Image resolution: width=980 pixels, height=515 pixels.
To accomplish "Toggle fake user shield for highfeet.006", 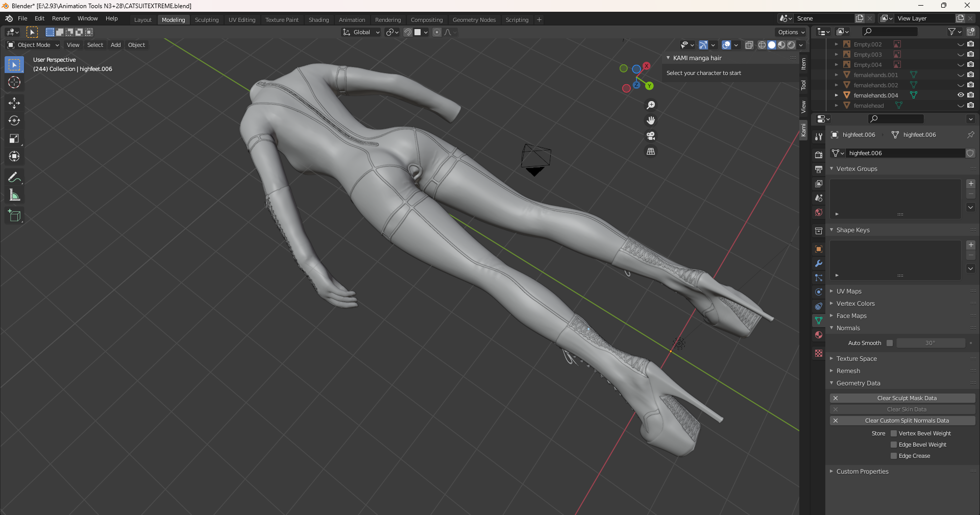I will pos(970,153).
